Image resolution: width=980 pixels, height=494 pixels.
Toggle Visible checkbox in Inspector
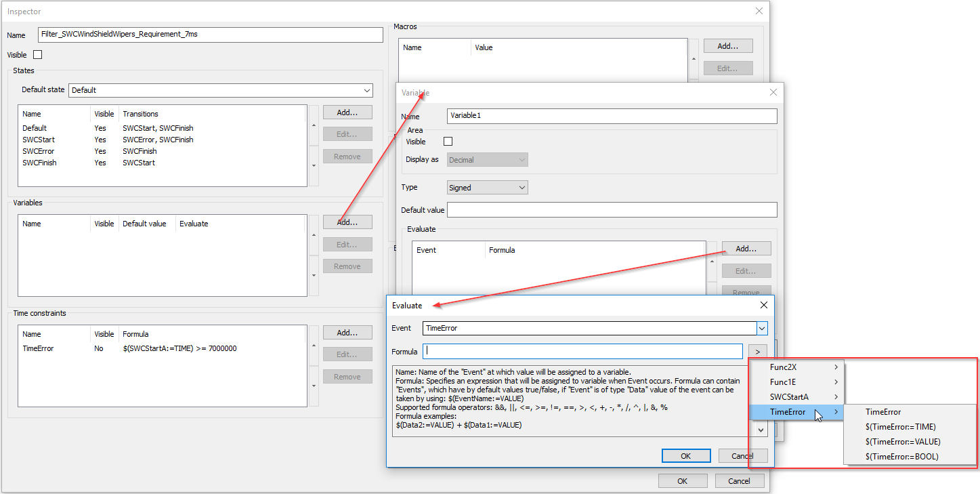tap(38, 55)
